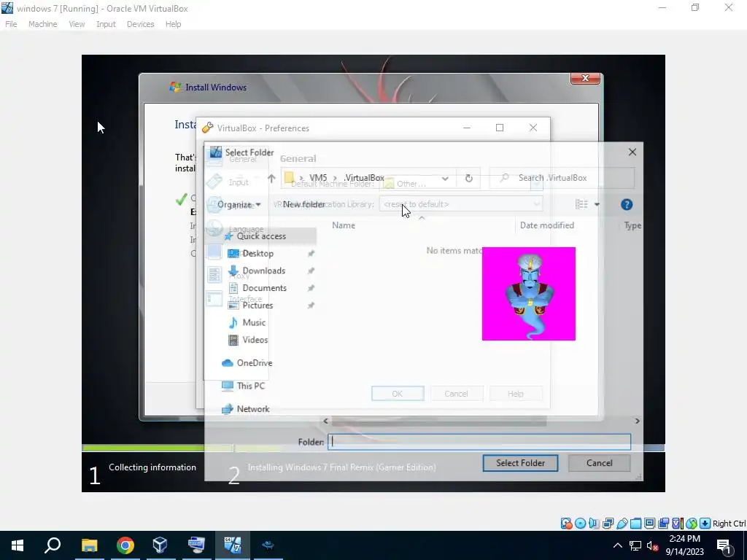
Task: Show hidden system tray icons
Action: click(x=617, y=545)
